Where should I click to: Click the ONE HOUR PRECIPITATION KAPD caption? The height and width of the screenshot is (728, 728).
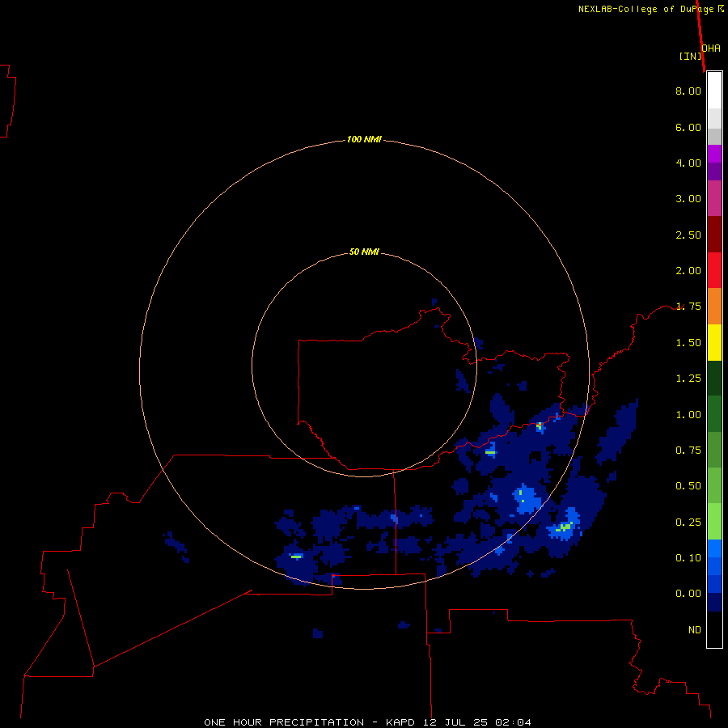pyautogui.click(x=367, y=722)
